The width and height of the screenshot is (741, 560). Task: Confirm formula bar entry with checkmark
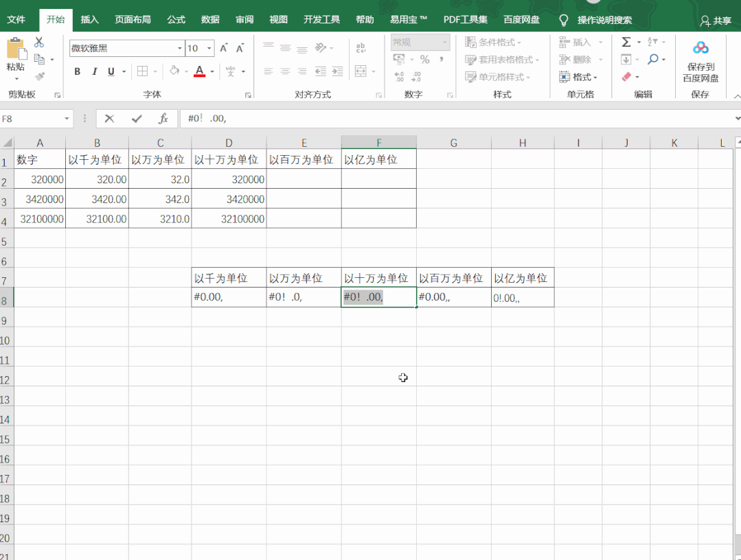(x=137, y=119)
